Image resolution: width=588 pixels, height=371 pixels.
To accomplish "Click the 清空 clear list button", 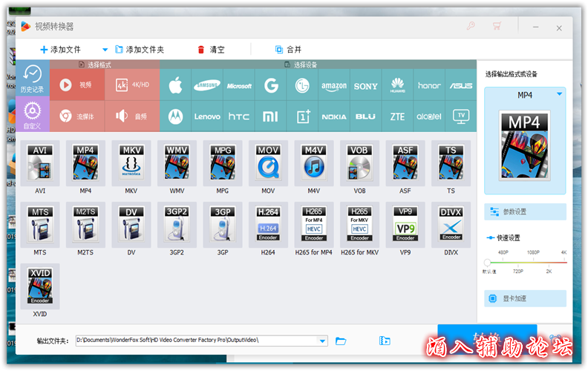I will [210, 50].
